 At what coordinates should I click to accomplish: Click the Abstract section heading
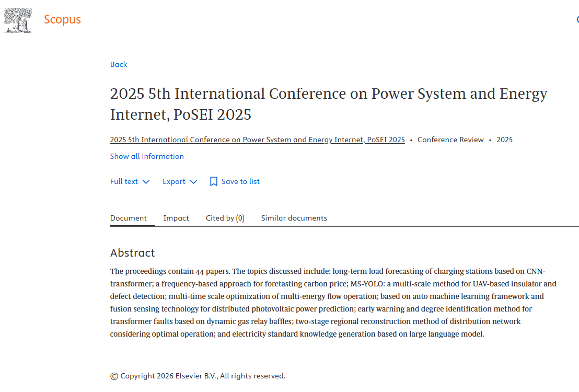coord(133,253)
